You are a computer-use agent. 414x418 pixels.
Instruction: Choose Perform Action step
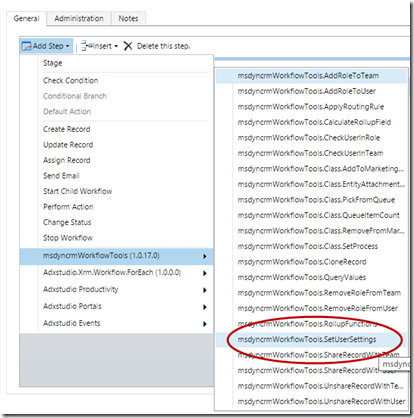click(x=68, y=207)
